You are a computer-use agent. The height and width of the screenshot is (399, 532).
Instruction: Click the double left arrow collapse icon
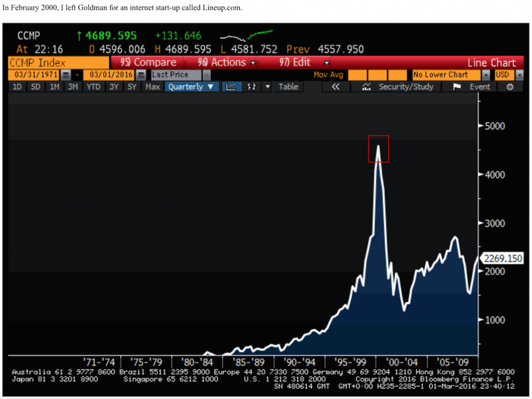click(336, 87)
